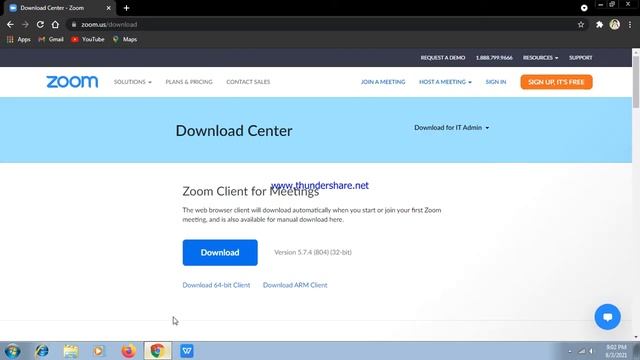Expand Download for IT Admin dropdown
The image size is (640, 360).
coord(451,128)
